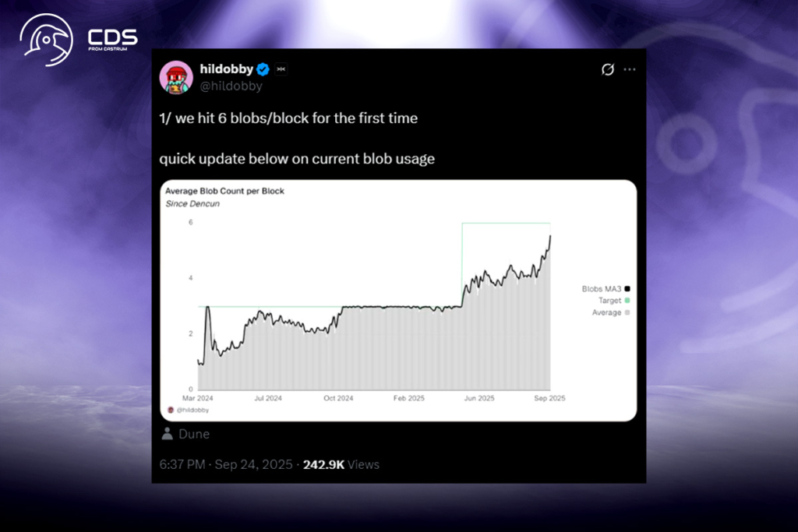Toggle the Average series visibility
The width and height of the screenshot is (798, 532).
(606, 312)
